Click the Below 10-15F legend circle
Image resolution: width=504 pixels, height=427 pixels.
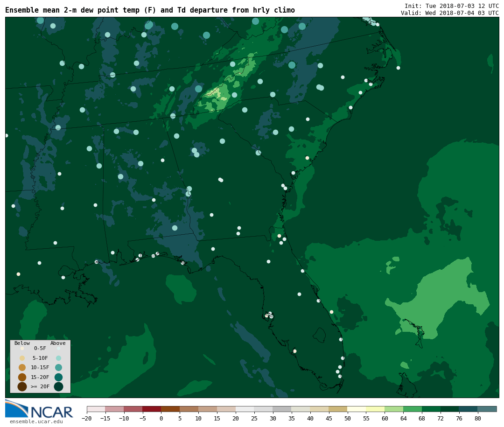(x=22, y=367)
